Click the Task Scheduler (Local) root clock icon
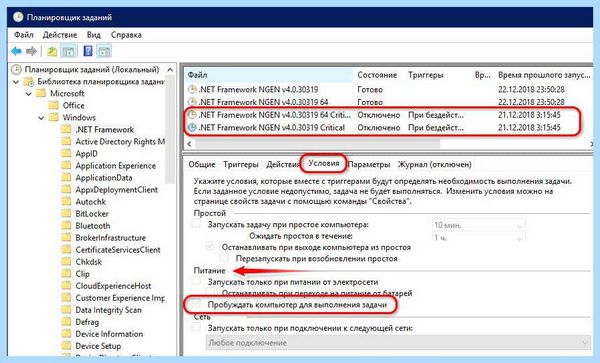The image size is (600, 363). point(16,70)
